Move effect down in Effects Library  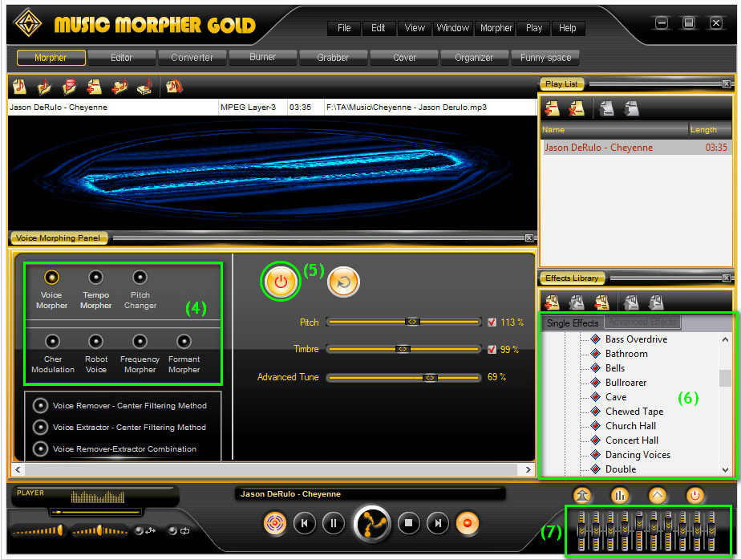click(657, 302)
